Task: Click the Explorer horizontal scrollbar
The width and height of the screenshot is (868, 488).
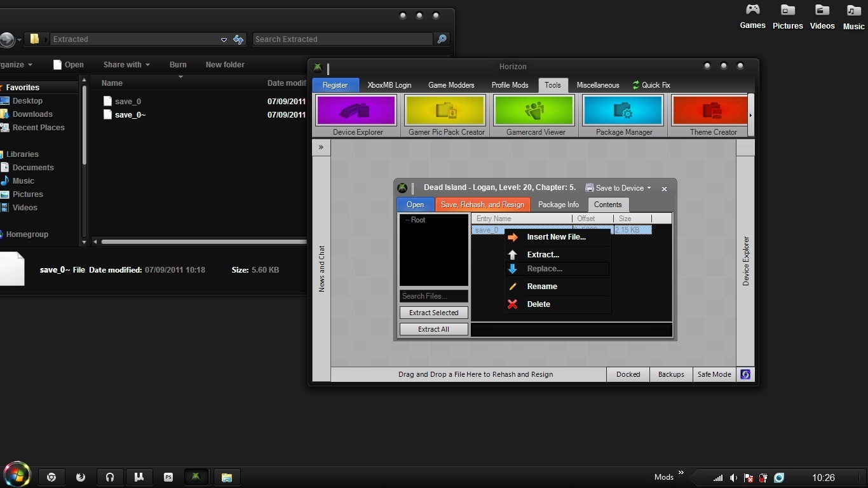Action: tap(203, 241)
